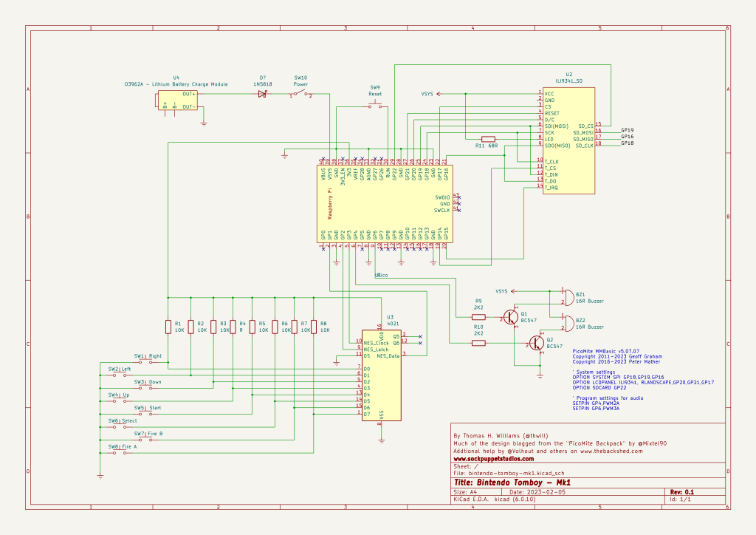The width and height of the screenshot is (756, 535).
Task: Click the U4 lithium battery charge module
Action: pos(178,100)
